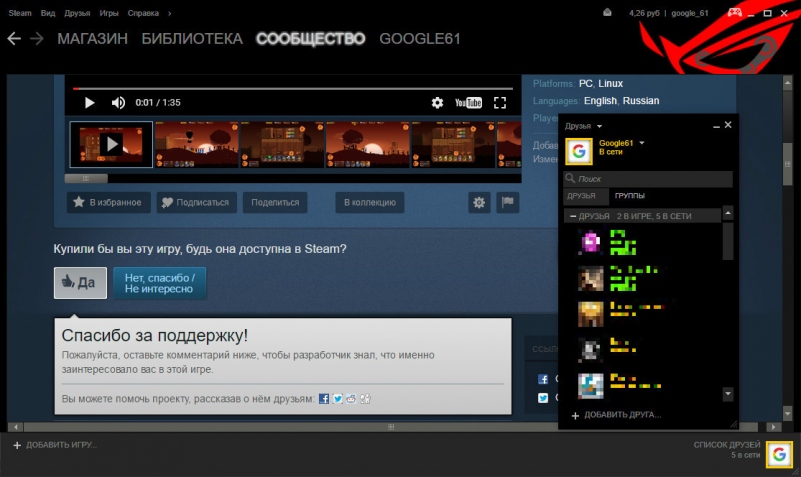Add item to favorites with В избранное
The image size is (801, 477).
(108, 202)
